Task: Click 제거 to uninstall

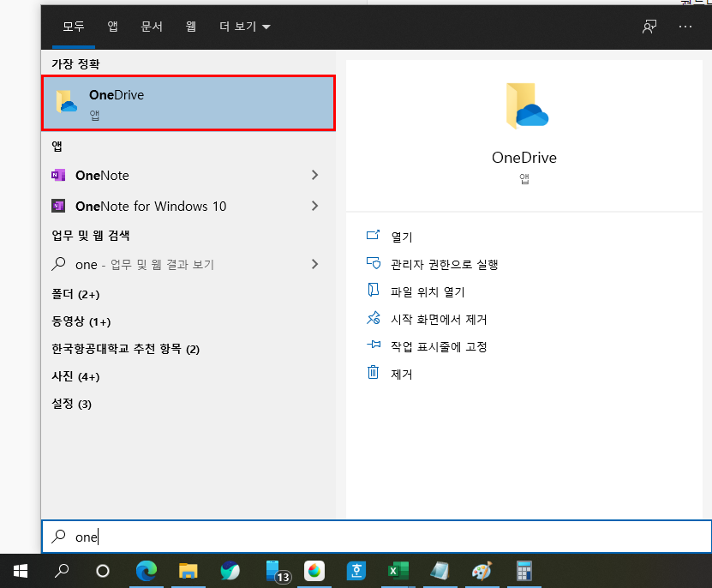Action: click(x=402, y=374)
